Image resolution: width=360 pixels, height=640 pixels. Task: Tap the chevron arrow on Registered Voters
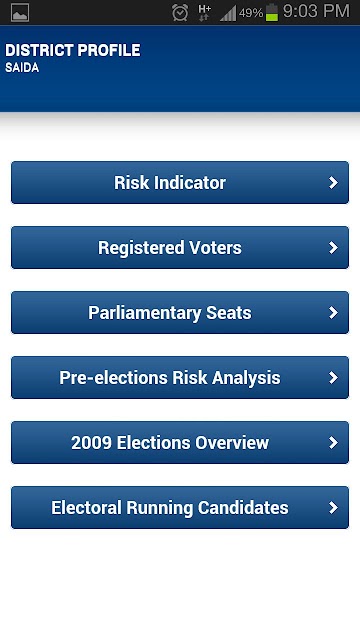333,247
